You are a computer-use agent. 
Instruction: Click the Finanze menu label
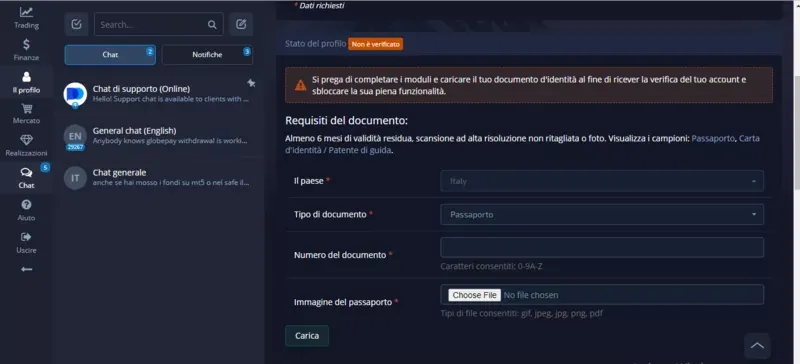pos(26,58)
